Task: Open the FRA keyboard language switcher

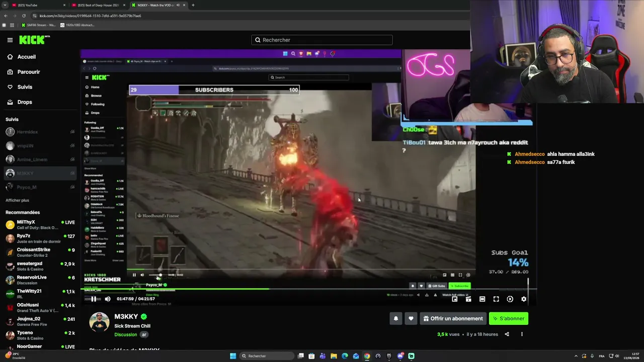Action: pos(602,356)
